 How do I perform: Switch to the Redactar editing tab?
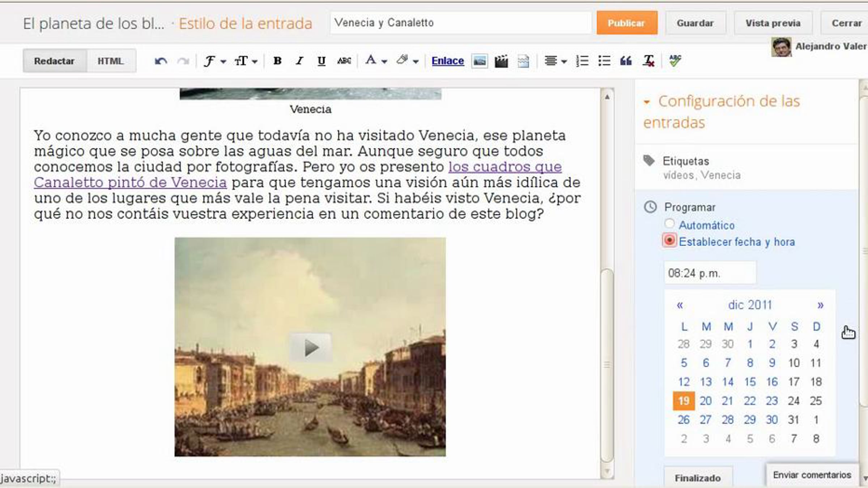tap(54, 61)
